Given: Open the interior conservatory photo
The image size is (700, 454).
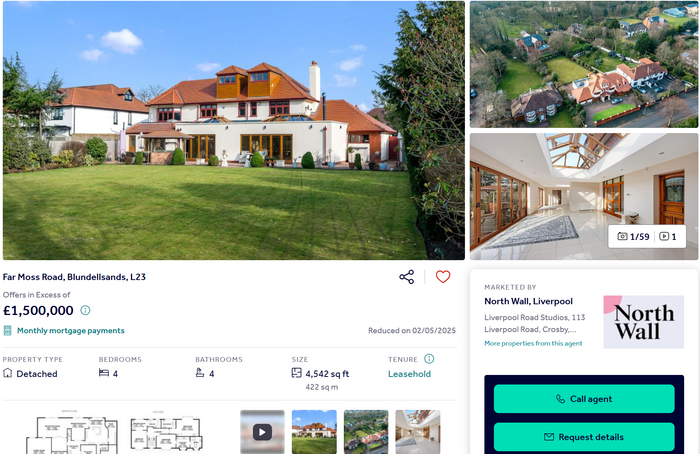Looking at the screenshot, I should [x=583, y=196].
